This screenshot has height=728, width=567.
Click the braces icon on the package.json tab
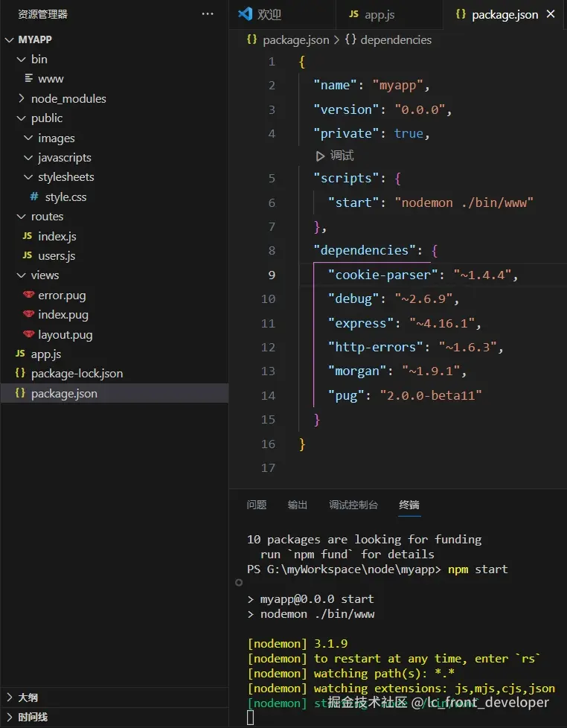(x=461, y=14)
